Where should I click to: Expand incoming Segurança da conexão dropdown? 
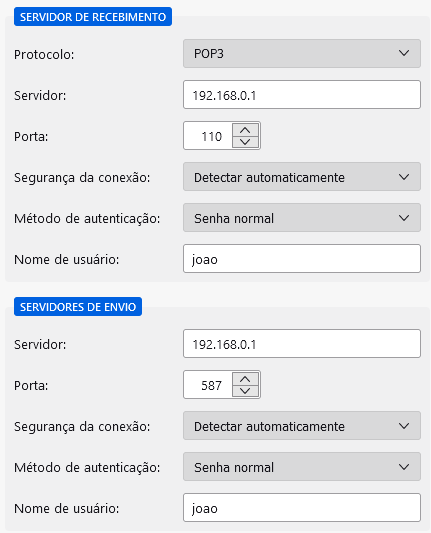coord(301,177)
